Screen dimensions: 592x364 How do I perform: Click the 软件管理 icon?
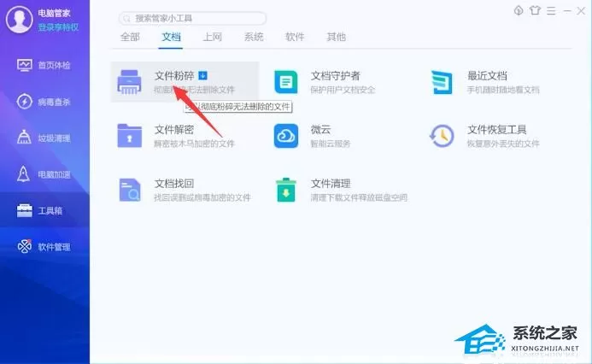point(25,246)
